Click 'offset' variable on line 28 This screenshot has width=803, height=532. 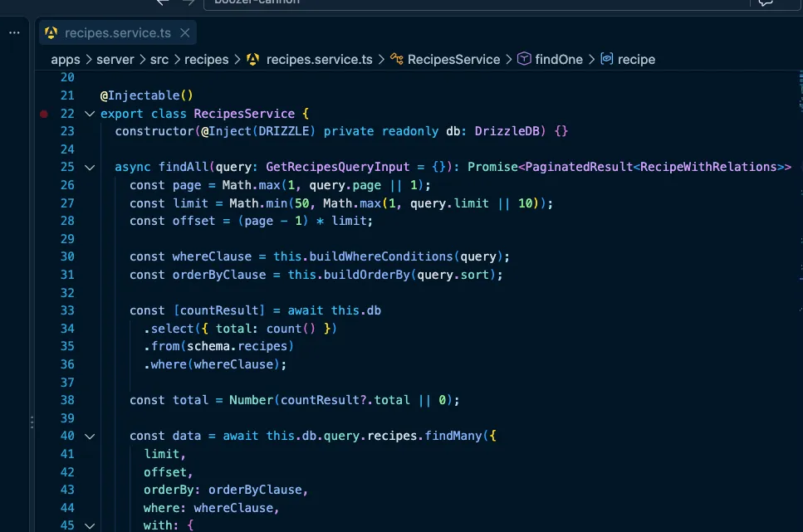[193, 221]
